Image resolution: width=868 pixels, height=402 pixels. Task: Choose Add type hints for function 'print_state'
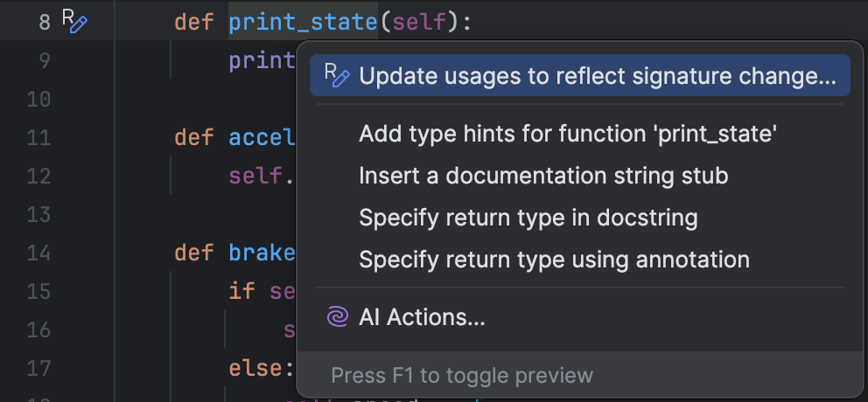(x=568, y=134)
